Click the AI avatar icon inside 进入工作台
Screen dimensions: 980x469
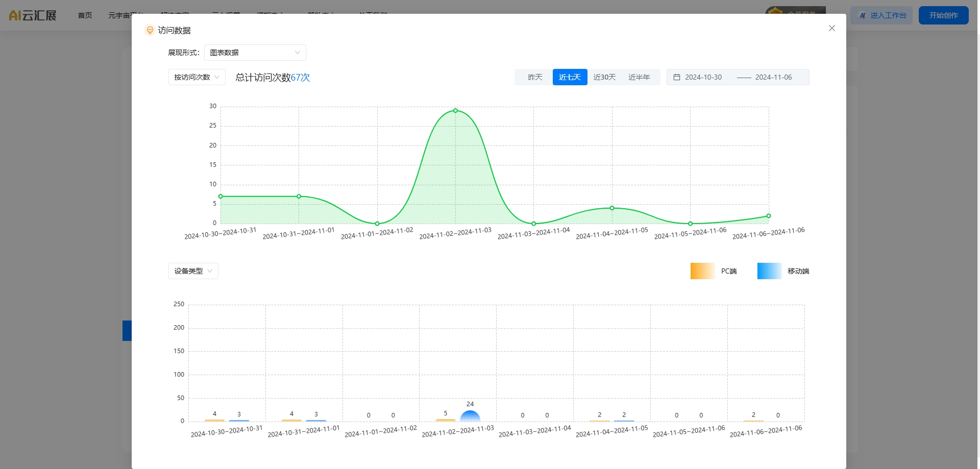point(863,15)
